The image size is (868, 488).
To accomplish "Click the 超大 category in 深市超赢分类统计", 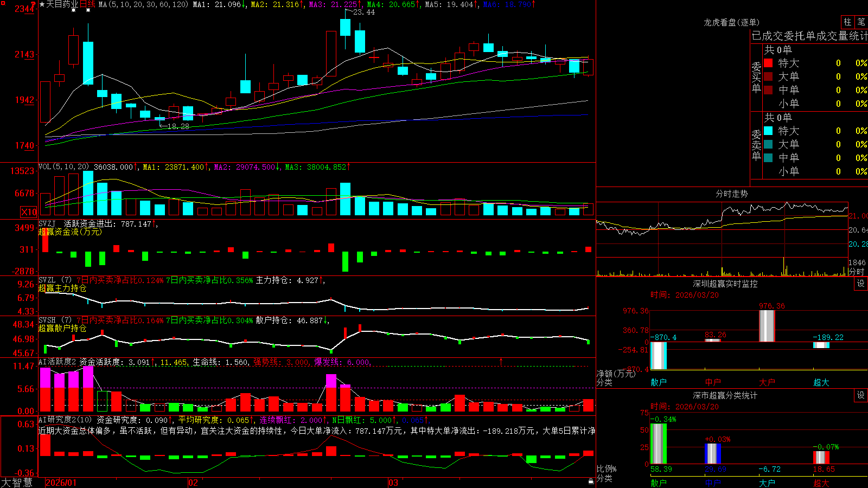I will pos(821,483).
